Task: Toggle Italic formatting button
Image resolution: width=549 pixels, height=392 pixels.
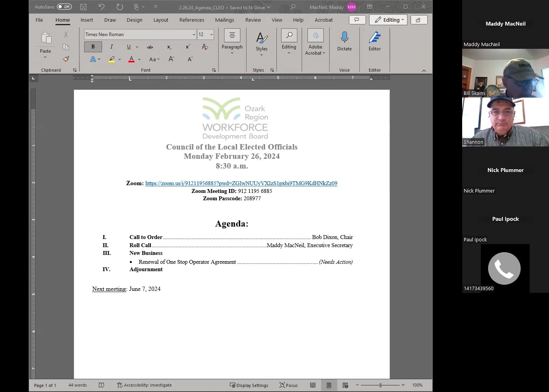Action: [x=112, y=47]
